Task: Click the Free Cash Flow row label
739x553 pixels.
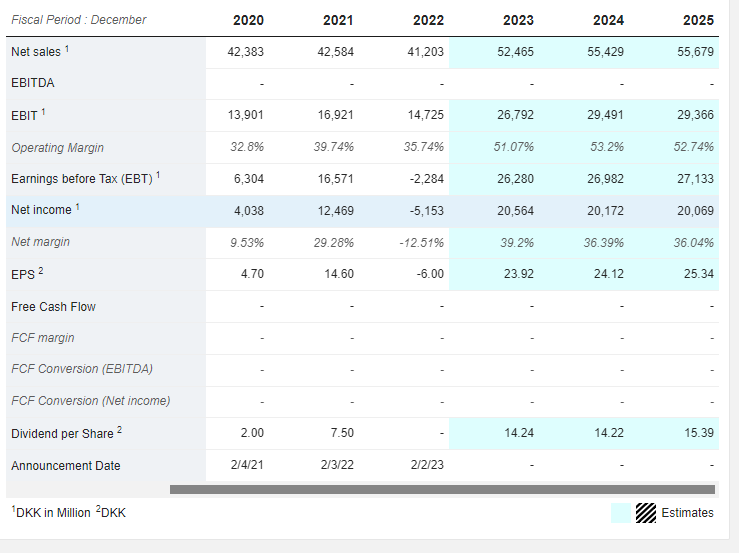Action: pyautogui.click(x=53, y=307)
